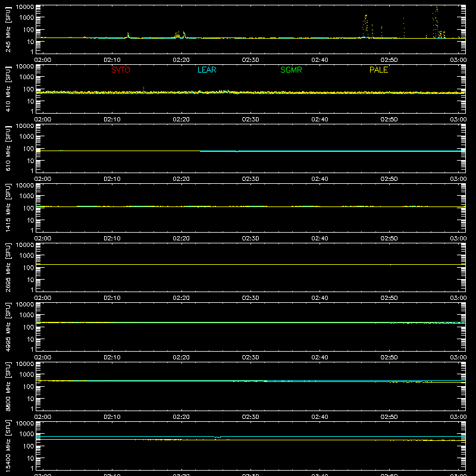The width and height of the screenshot is (476, 476).
Task: Select the '4995 MHz [SFU]' axis title
Action: point(8,327)
